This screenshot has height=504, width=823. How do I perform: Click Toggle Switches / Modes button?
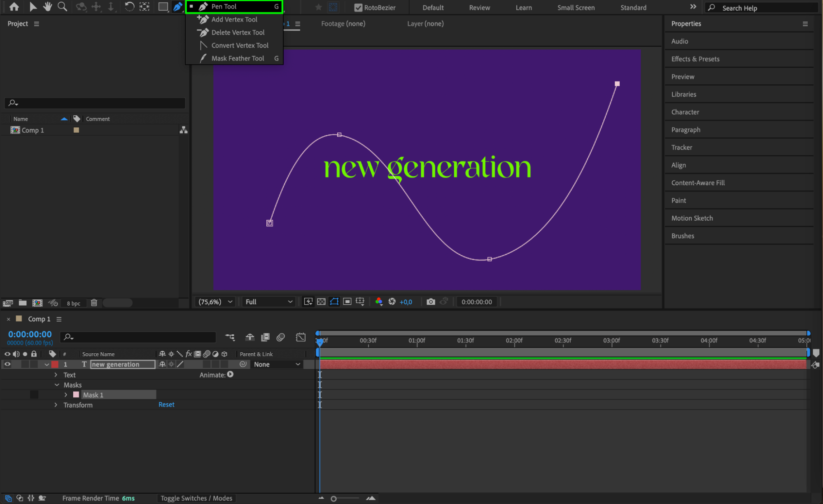point(196,498)
